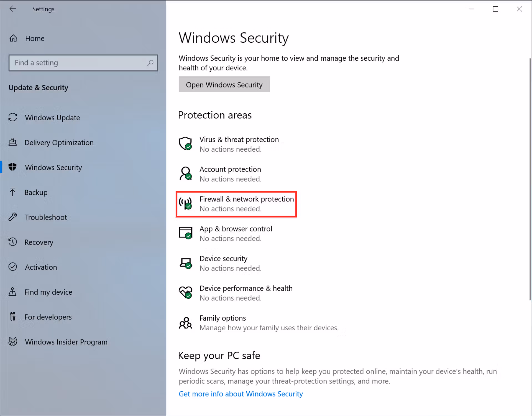Open Firewall & network protection

point(246,203)
